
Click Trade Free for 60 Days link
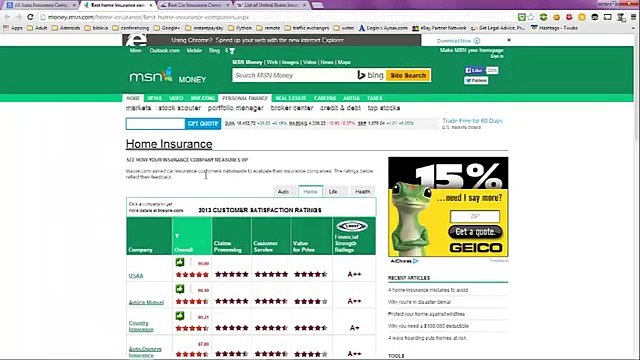[472, 121]
